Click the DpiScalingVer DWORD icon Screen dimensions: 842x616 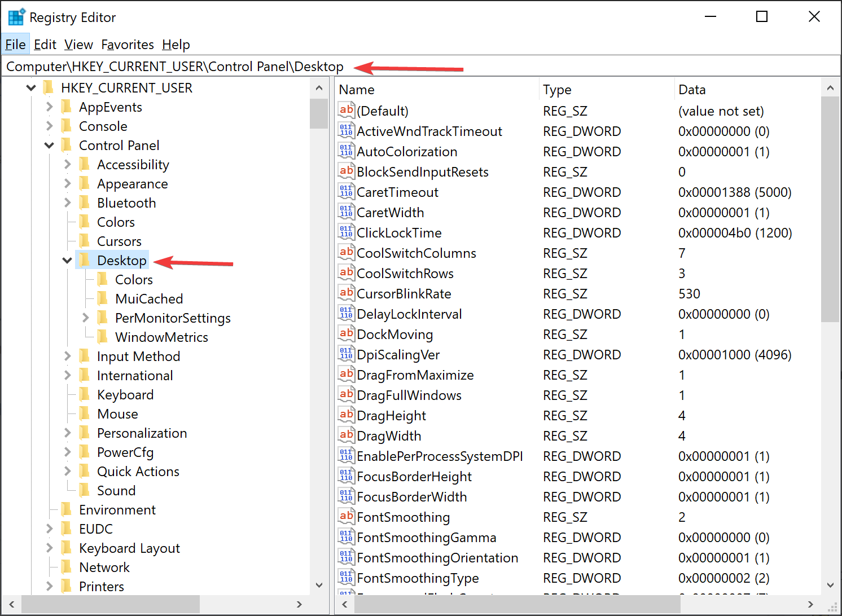(346, 354)
